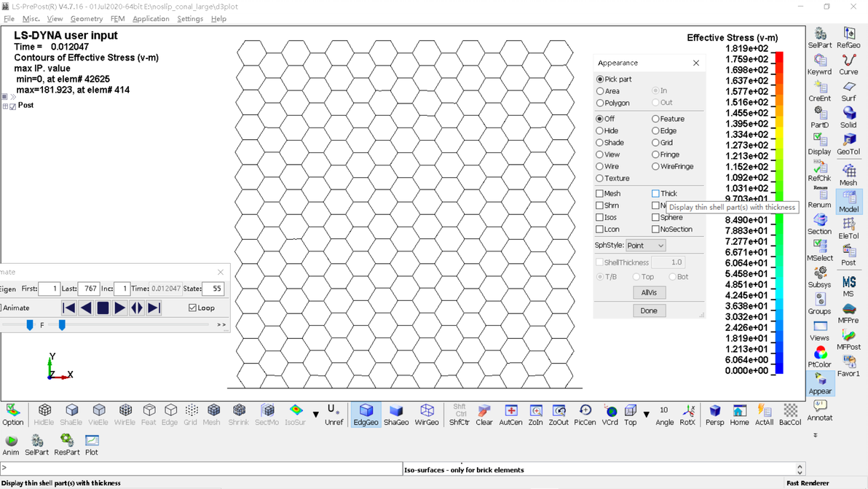Viewport: 868px width, 489px height.
Task: Toggle the Post tree checkbox
Action: point(12,106)
